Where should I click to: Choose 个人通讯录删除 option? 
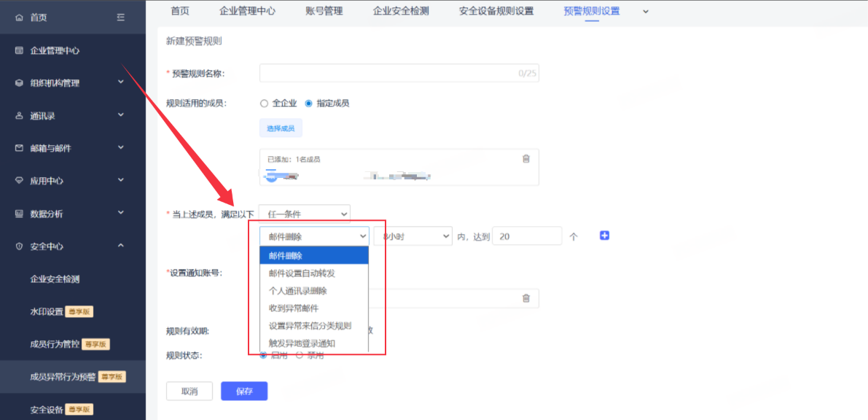pos(314,291)
